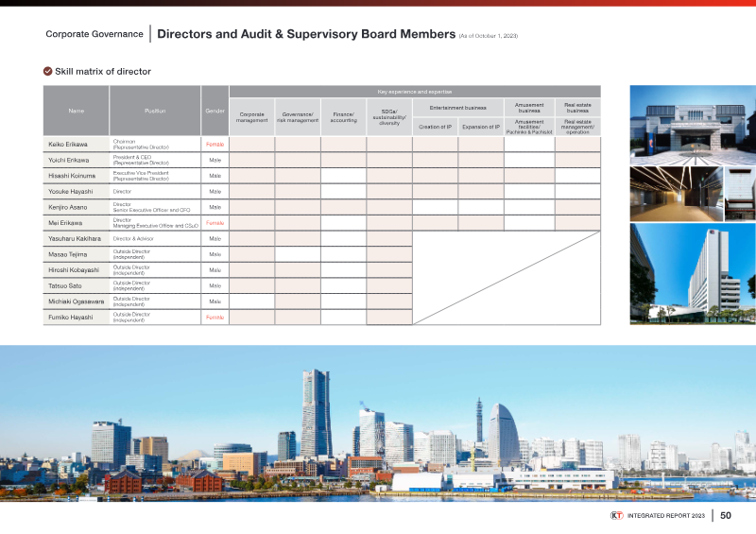Click the INTEGRATED REPORT 2023 footer text

click(x=666, y=516)
